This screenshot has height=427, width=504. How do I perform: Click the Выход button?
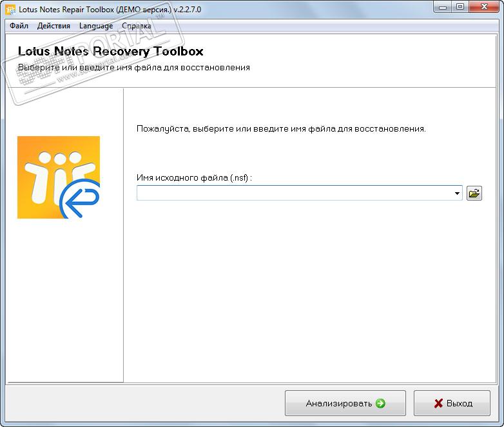tap(452, 403)
